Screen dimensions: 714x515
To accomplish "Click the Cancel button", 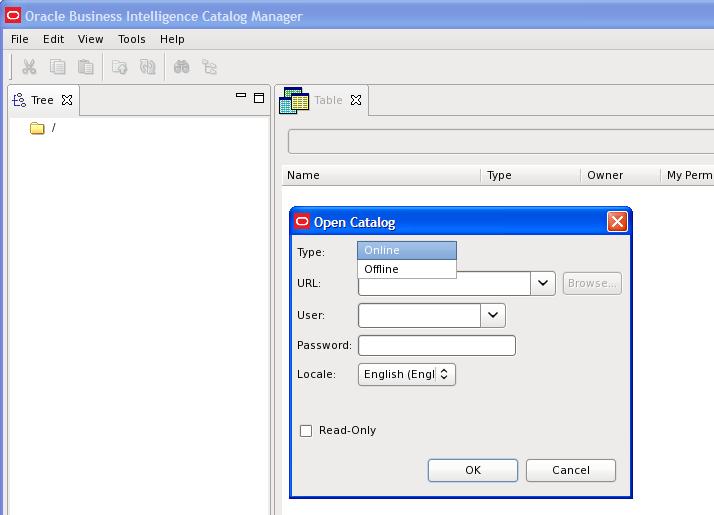I will coord(571,470).
